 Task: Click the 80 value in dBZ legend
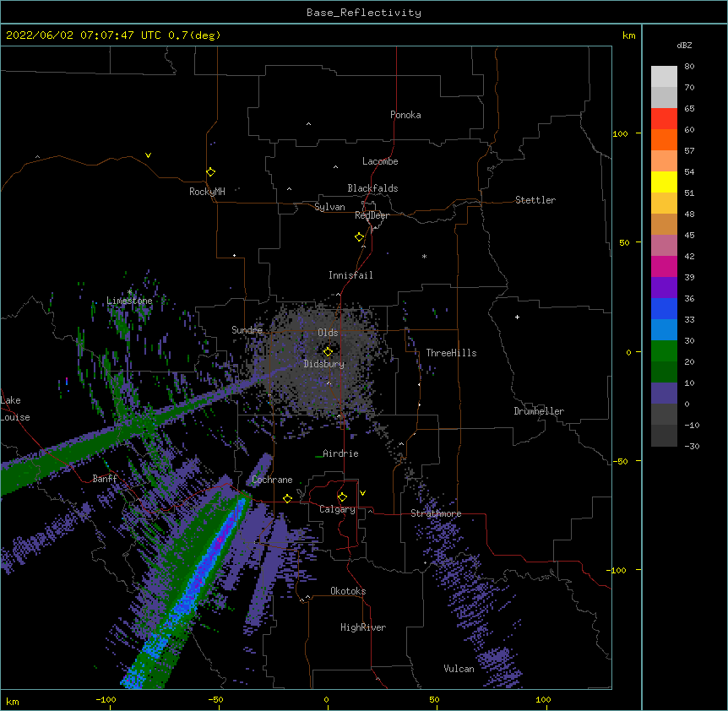coord(689,67)
